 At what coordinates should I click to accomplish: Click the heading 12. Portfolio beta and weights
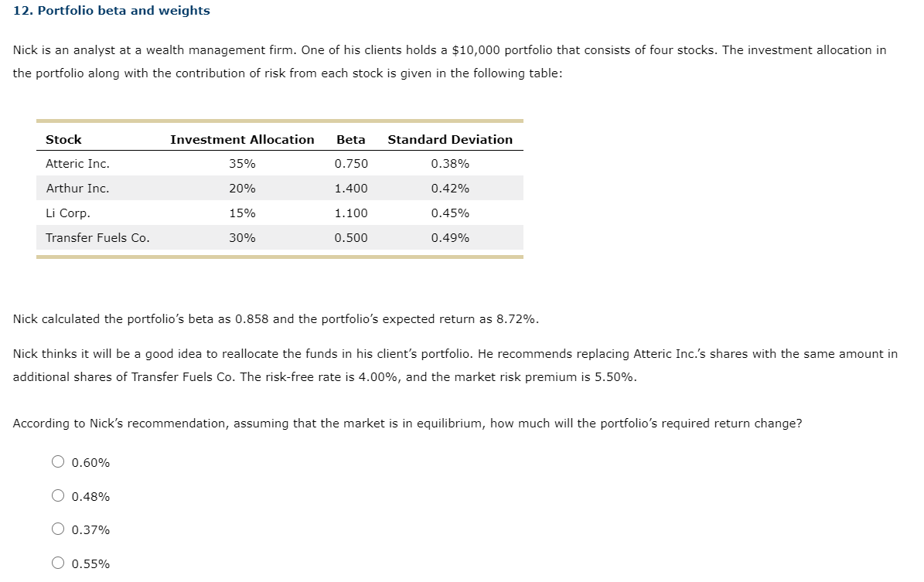point(111,11)
